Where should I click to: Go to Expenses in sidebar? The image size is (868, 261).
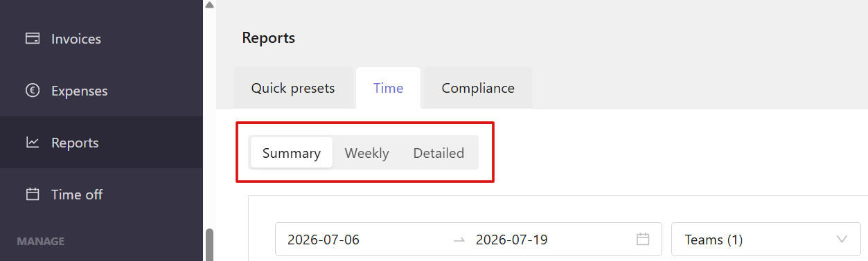click(101, 91)
